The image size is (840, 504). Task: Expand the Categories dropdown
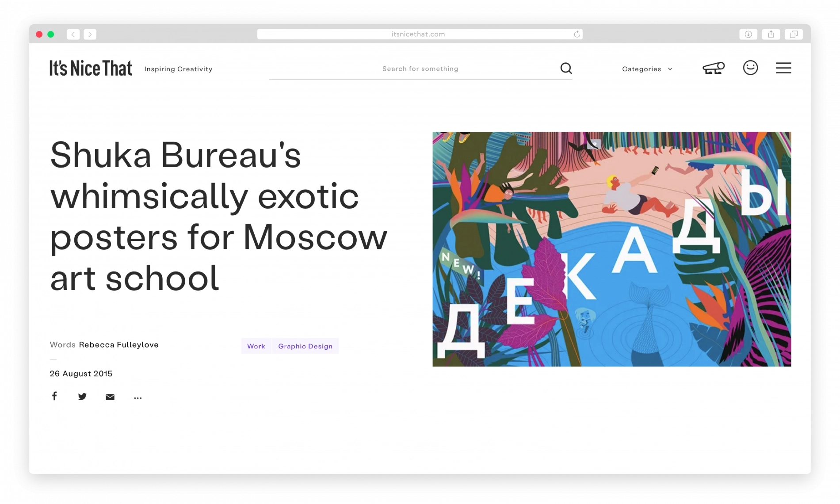pyautogui.click(x=647, y=69)
